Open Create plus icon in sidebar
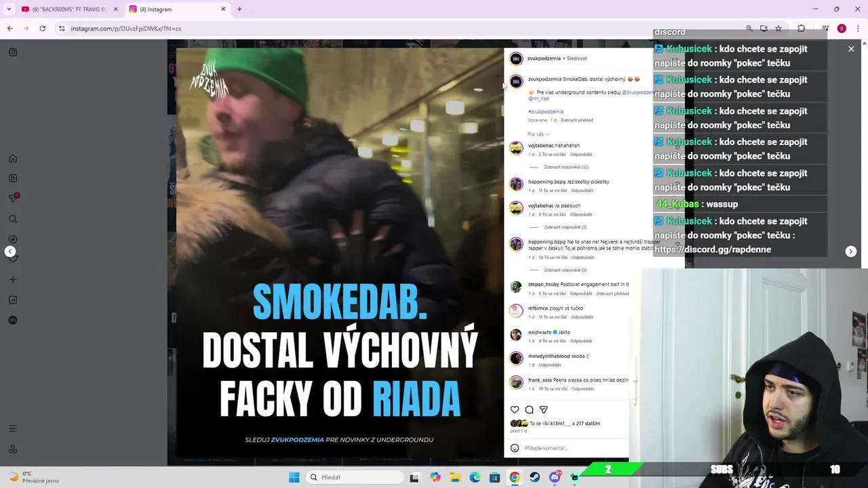 pos(13,279)
